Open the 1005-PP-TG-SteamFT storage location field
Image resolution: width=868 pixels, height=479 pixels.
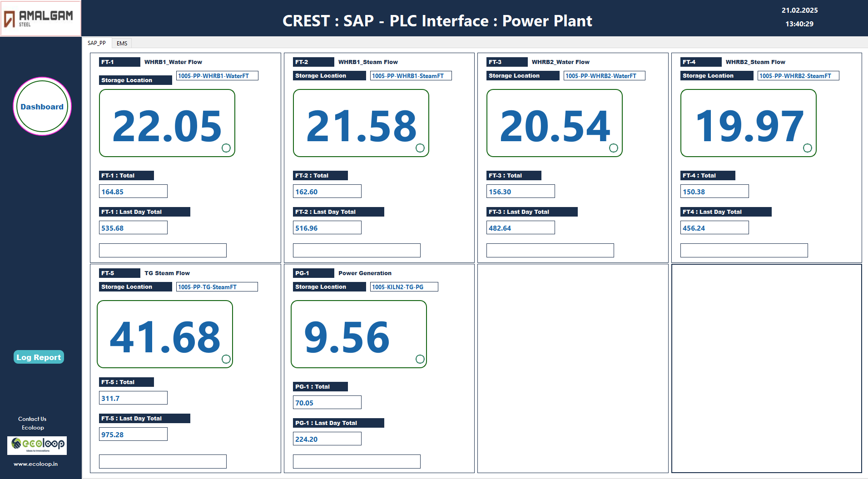click(x=217, y=286)
